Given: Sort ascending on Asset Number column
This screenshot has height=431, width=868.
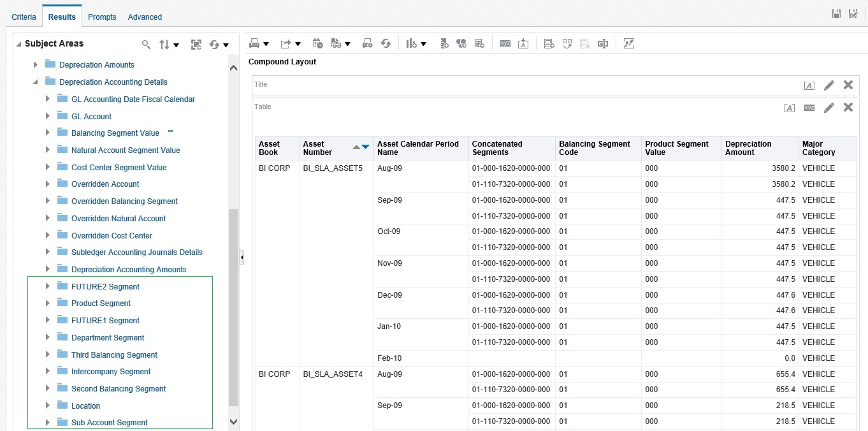Looking at the screenshot, I should [356, 147].
